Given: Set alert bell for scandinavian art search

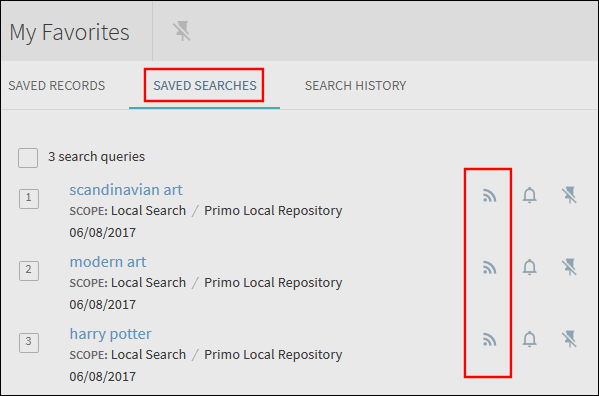Looking at the screenshot, I should click(x=529, y=195).
